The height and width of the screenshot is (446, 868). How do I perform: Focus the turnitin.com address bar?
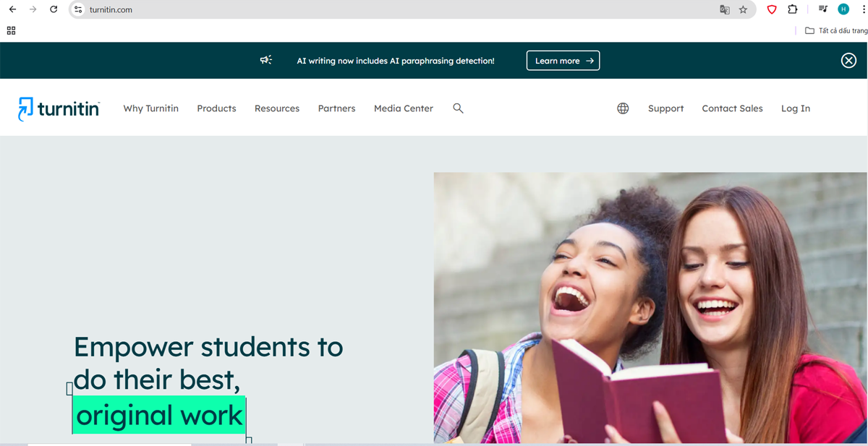pos(398,9)
